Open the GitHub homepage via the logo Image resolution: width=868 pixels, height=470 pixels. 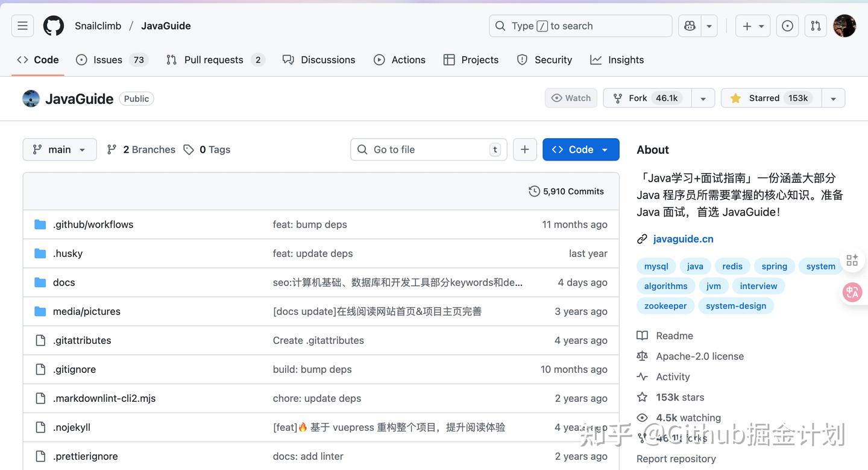click(53, 25)
